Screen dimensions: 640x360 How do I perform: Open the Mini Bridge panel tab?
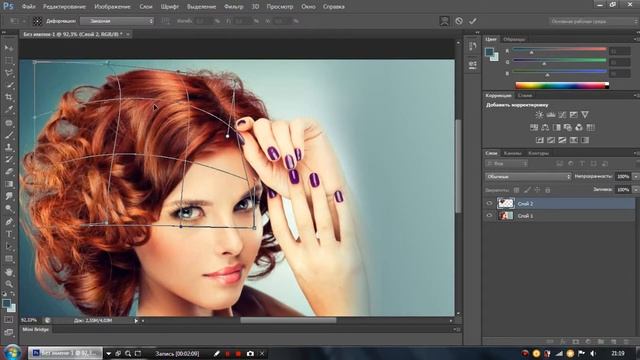tap(36, 329)
